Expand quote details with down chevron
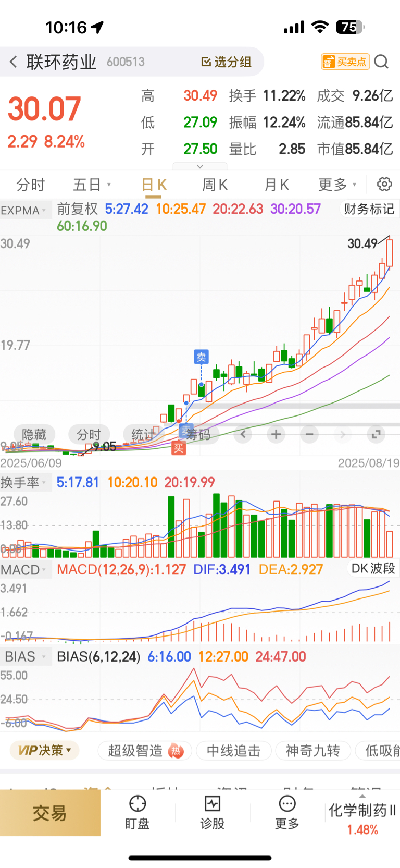The image size is (400, 868). tap(200, 167)
